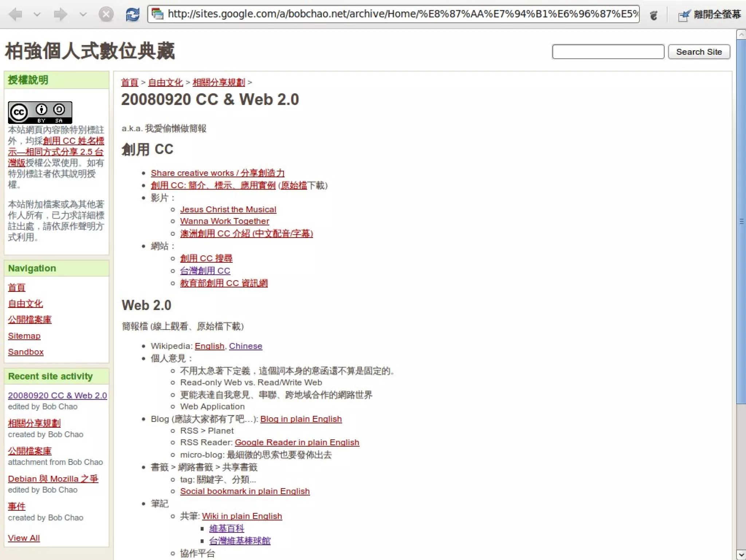Screen dimensions: 746x560
Task: Click View All recent site activity
Action: [24, 538]
